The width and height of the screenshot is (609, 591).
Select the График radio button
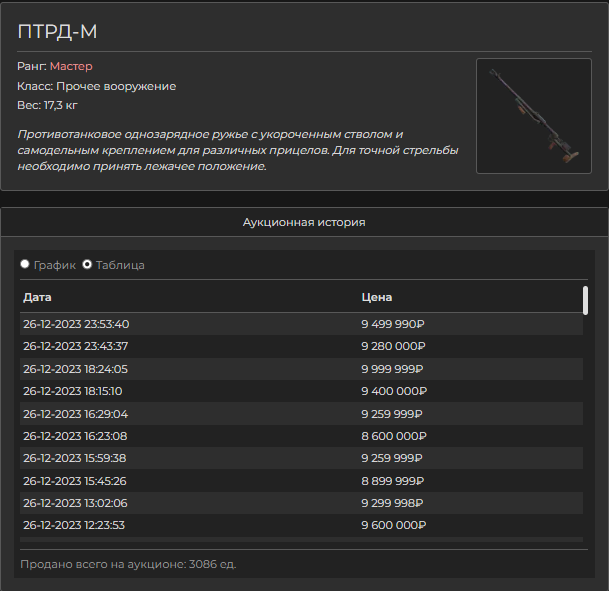[x=25, y=264]
